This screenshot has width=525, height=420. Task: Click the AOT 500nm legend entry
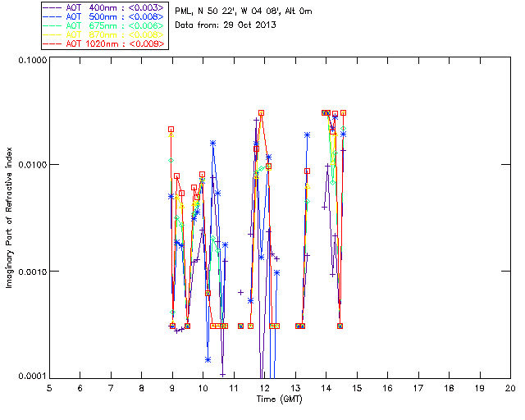(105, 16)
